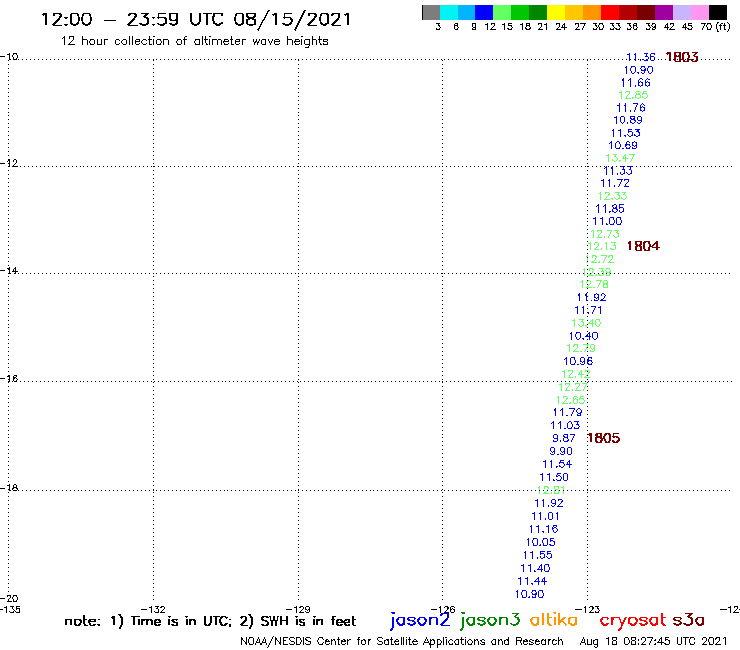740x650 pixels.
Task: Click the 1805 time marker
Action: [x=604, y=438]
